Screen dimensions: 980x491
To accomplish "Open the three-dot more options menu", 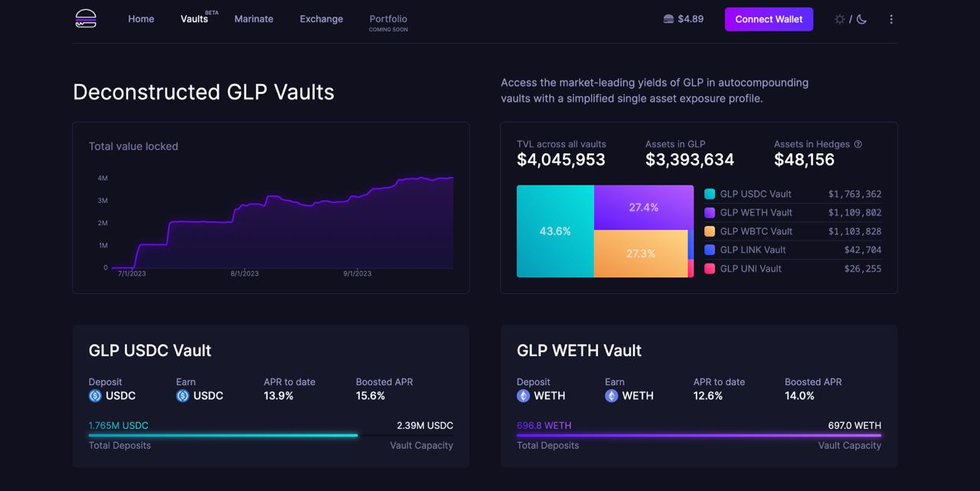I will 891,19.
